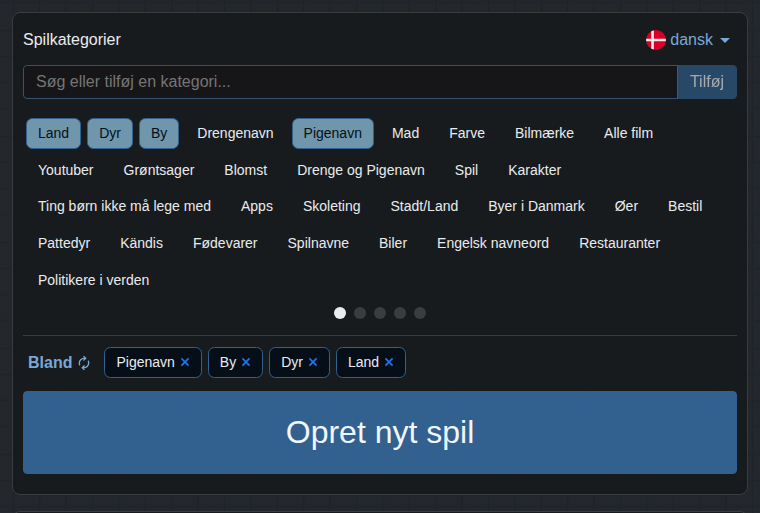Go to third category page dot
The height and width of the screenshot is (513, 760).
(x=380, y=313)
